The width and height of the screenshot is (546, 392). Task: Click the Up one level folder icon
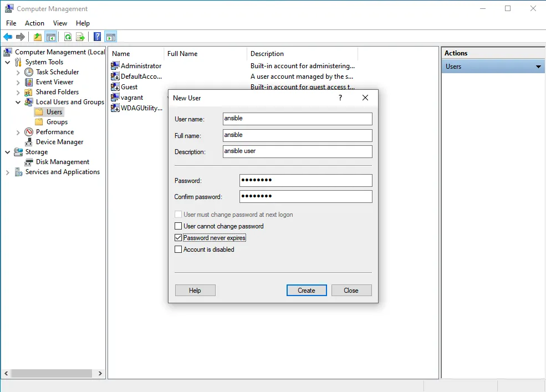pos(38,37)
